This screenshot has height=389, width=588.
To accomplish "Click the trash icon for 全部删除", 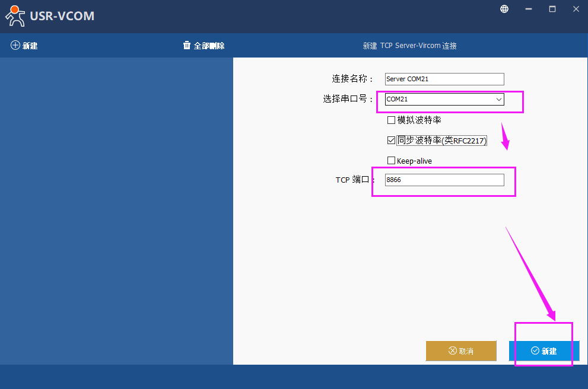I will pos(187,46).
